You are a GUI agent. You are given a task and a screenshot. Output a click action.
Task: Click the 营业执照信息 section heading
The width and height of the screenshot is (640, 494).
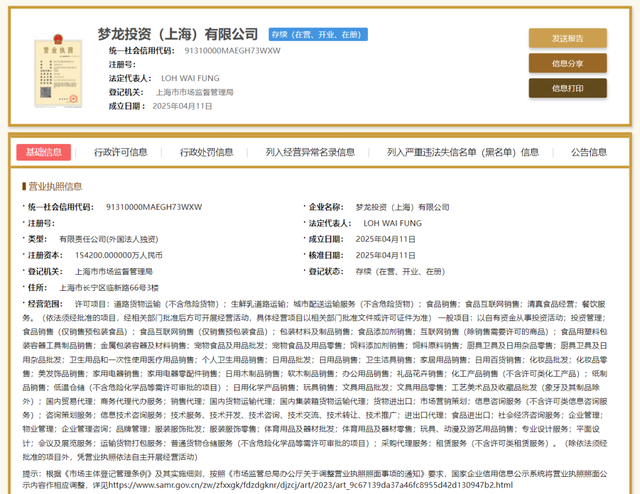(x=55, y=187)
